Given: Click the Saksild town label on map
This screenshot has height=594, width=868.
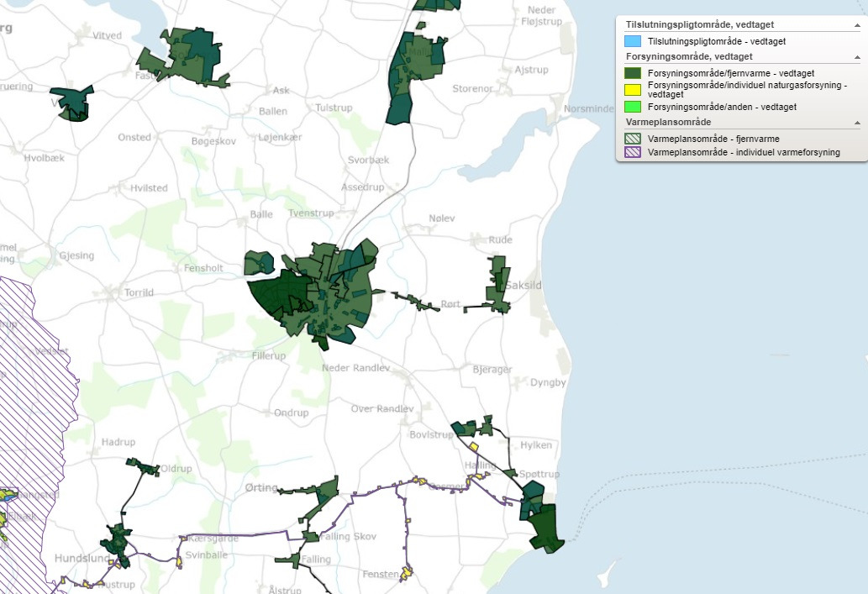Looking at the screenshot, I should 523,286.
